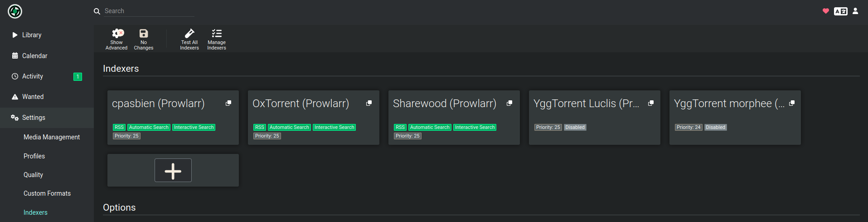Screen dimensions: 868x222
Task: Clone the YggTorrent Luclis indexer
Action: (651, 104)
